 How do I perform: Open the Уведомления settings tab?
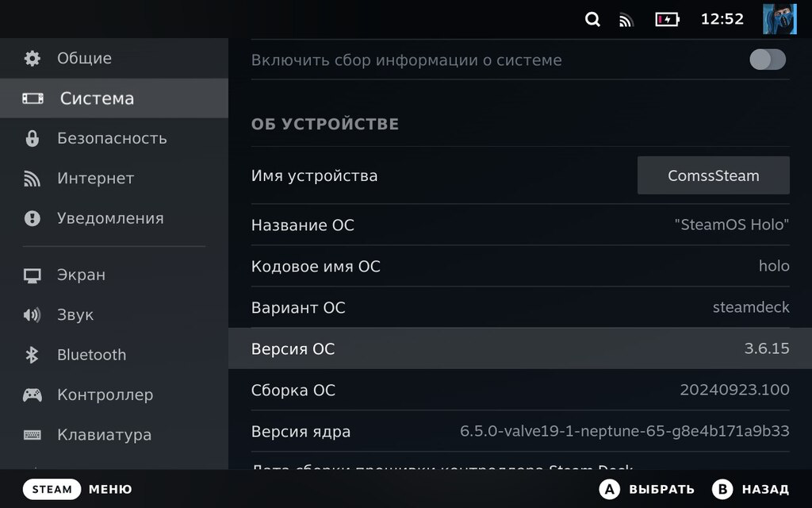pos(109,218)
